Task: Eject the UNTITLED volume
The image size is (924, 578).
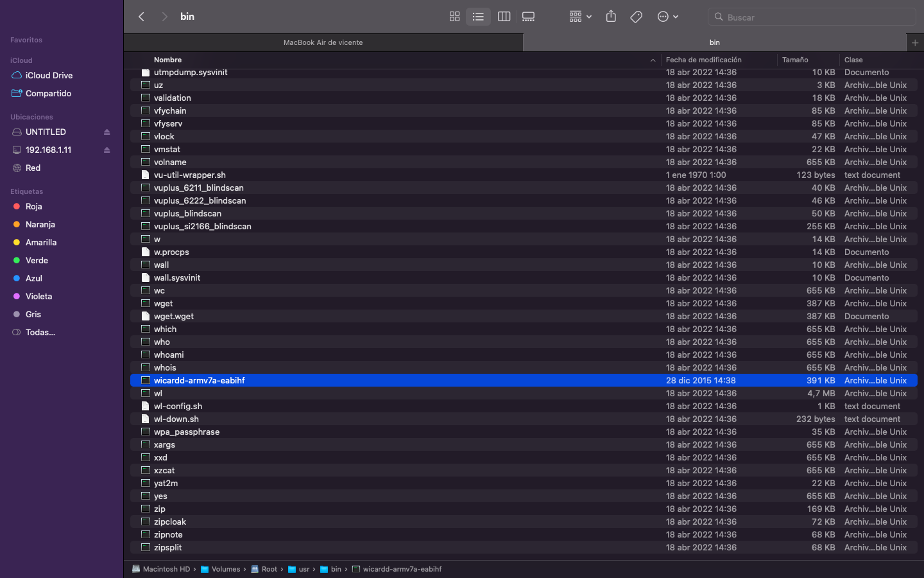Action: pos(107,132)
